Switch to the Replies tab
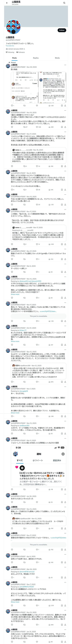 click(x=36, y=58)
